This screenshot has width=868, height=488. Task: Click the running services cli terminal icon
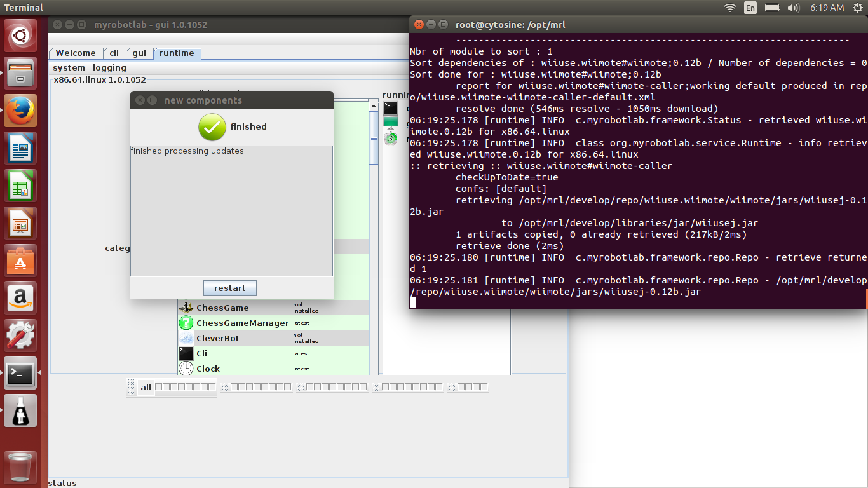(390, 108)
